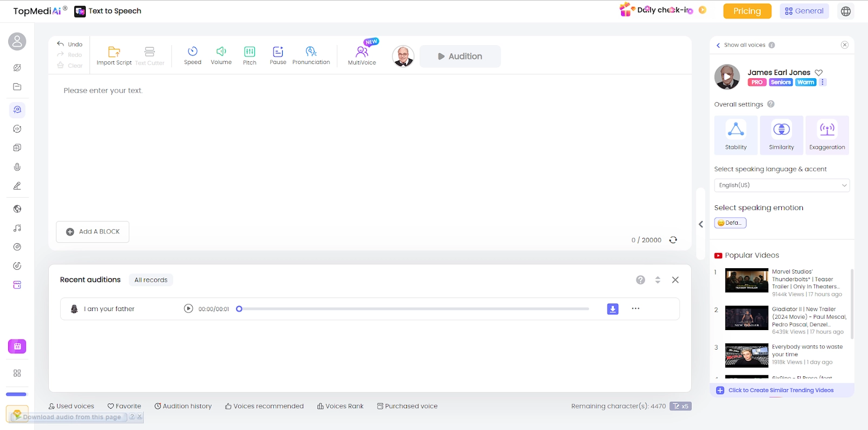868x430 pixels.
Task: Open the Pronunciation tool
Action: [x=311, y=55]
